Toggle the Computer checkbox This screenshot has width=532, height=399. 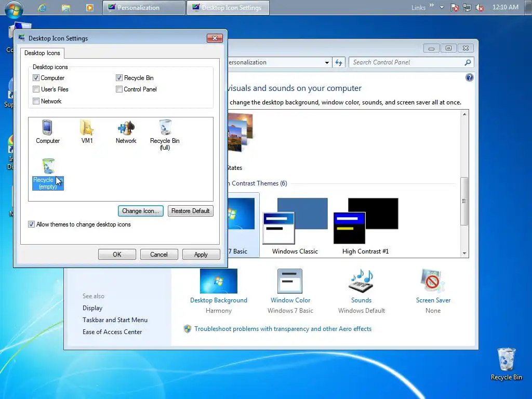click(x=36, y=78)
